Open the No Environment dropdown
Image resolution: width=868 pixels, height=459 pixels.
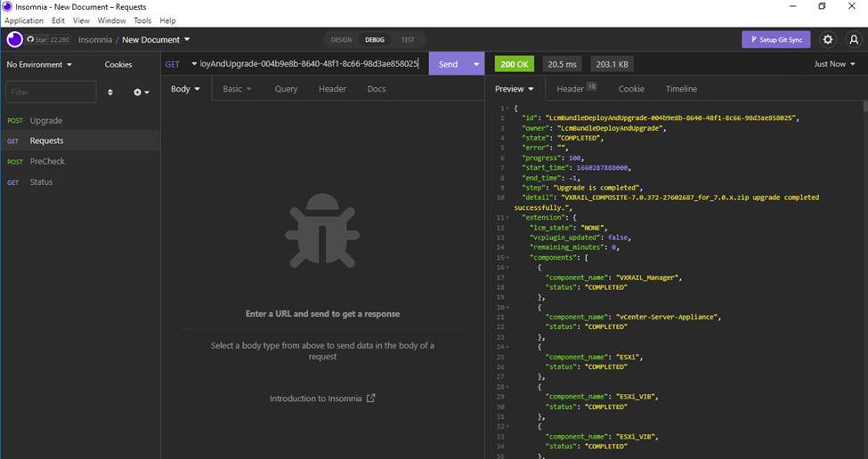coord(39,64)
